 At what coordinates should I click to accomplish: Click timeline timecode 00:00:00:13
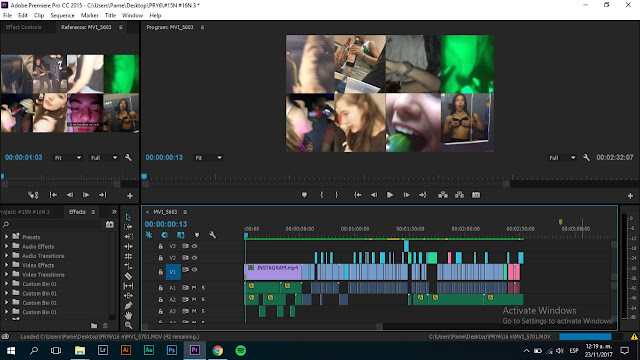pos(166,224)
